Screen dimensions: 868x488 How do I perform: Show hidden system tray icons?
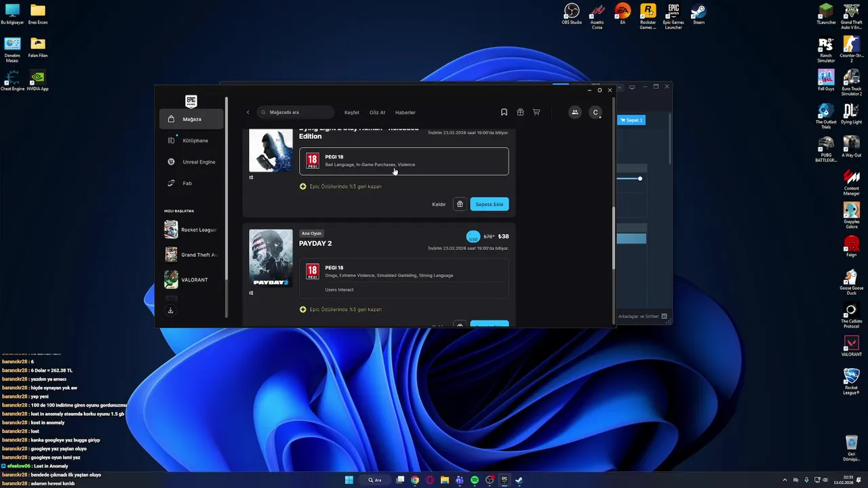[785, 480]
